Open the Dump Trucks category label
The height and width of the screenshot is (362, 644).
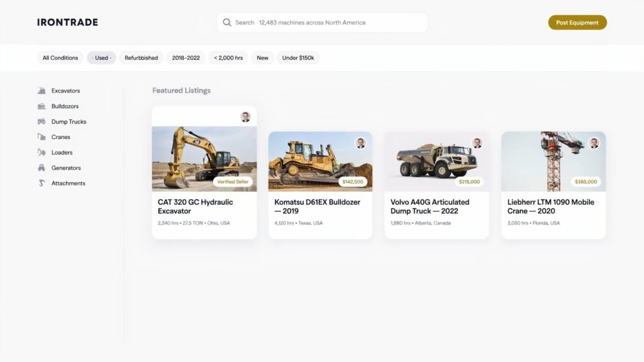(x=69, y=122)
